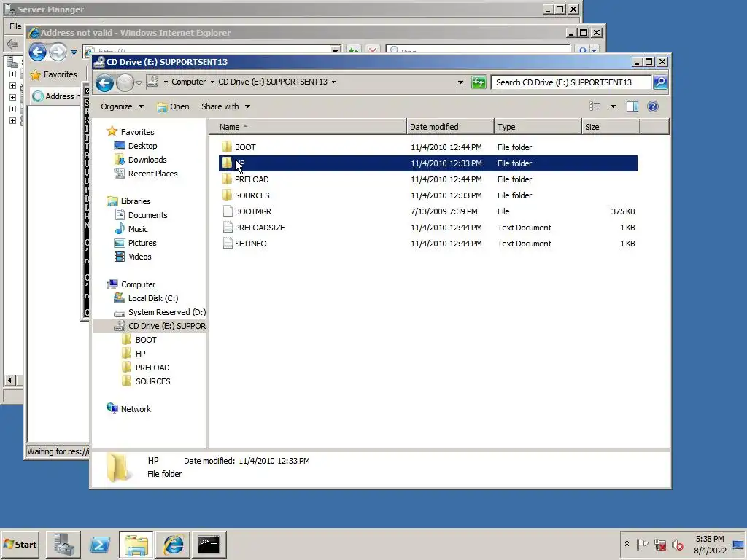The width and height of the screenshot is (747, 560).
Task: Click the SETINFO text document icon
Action: [x=228, y=243]
